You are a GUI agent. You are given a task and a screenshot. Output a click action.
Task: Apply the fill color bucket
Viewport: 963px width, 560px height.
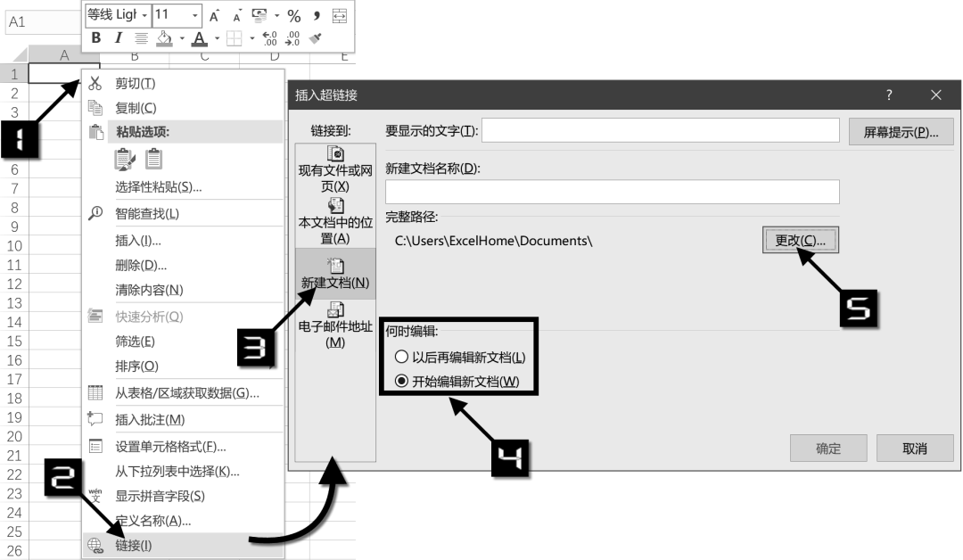click(164, 38)
